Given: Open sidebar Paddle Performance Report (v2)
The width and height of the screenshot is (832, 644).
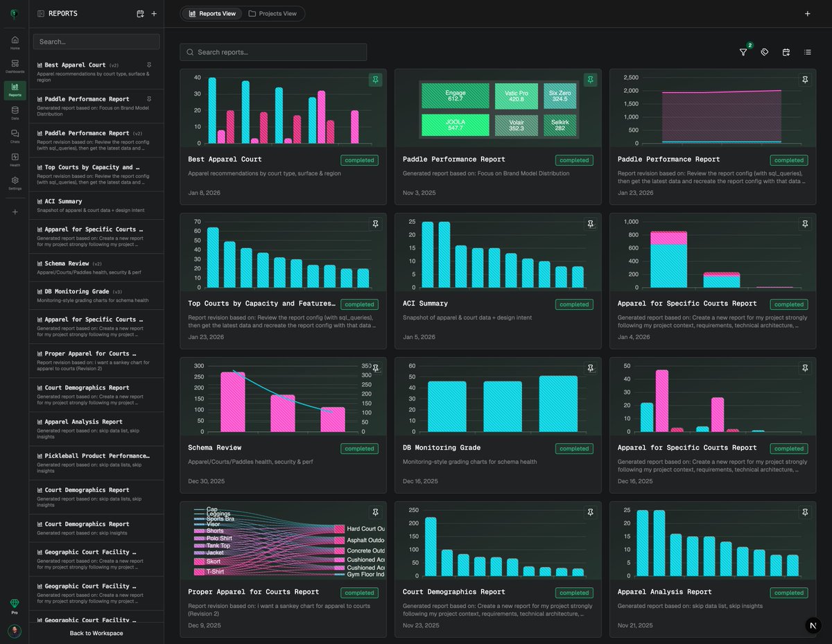Looking at the screenshot, I should point(96,140).
